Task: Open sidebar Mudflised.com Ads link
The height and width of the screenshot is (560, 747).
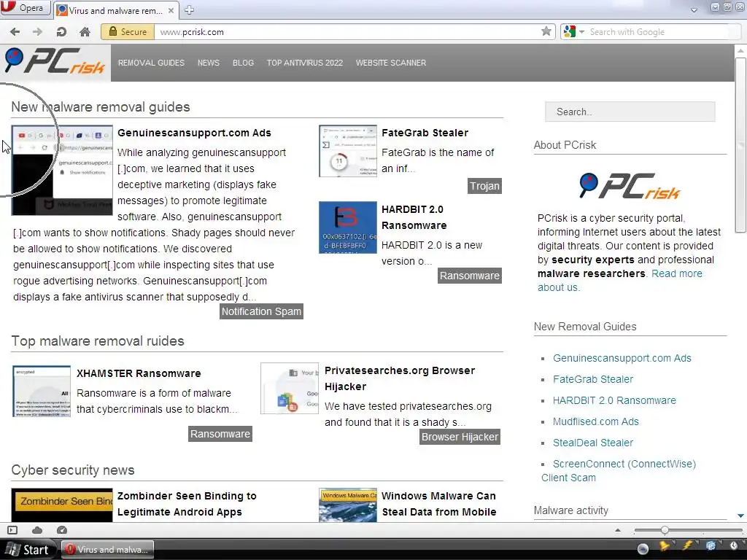Action: [595, 421]
